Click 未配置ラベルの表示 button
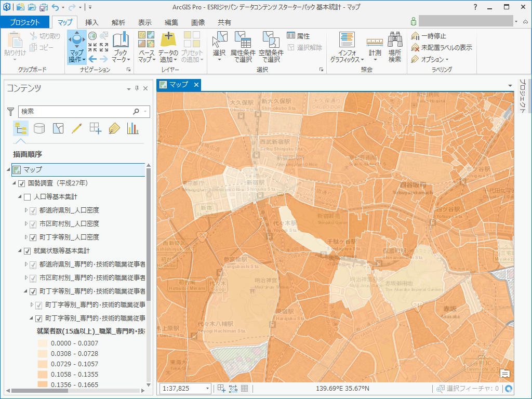532x399 pixels. tap(442, 47)
